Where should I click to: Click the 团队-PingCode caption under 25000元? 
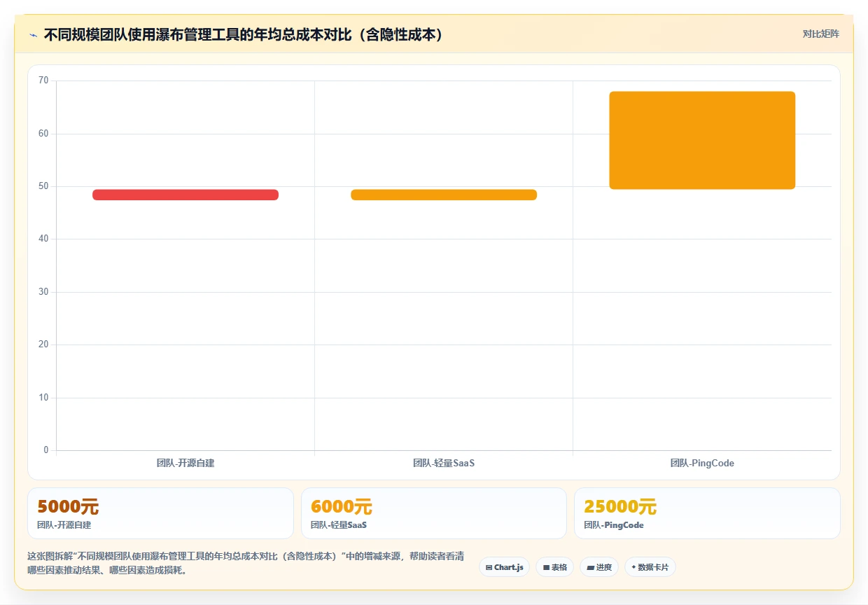click(x=614, y=525)
